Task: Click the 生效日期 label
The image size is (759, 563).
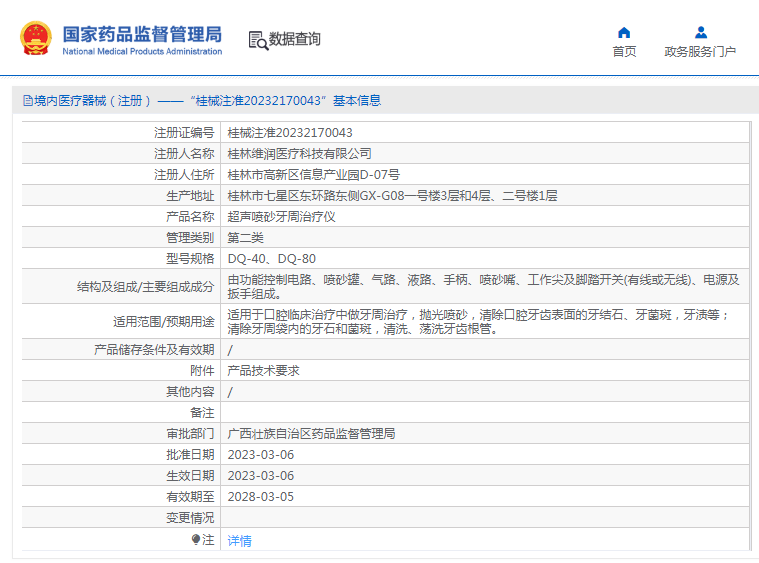Action: pos(190,476)
